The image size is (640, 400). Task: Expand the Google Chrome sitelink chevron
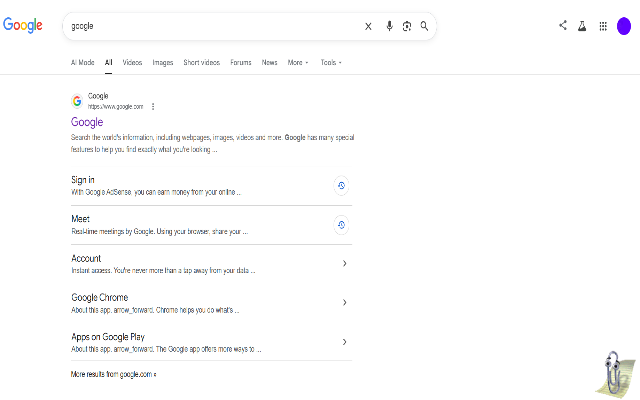[344, 302]
